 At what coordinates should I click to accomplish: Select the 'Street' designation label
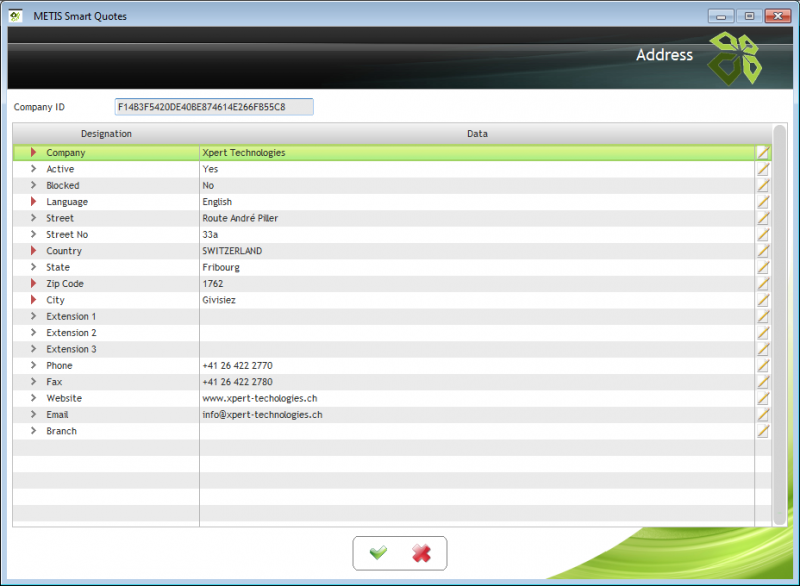pos(60,218)
